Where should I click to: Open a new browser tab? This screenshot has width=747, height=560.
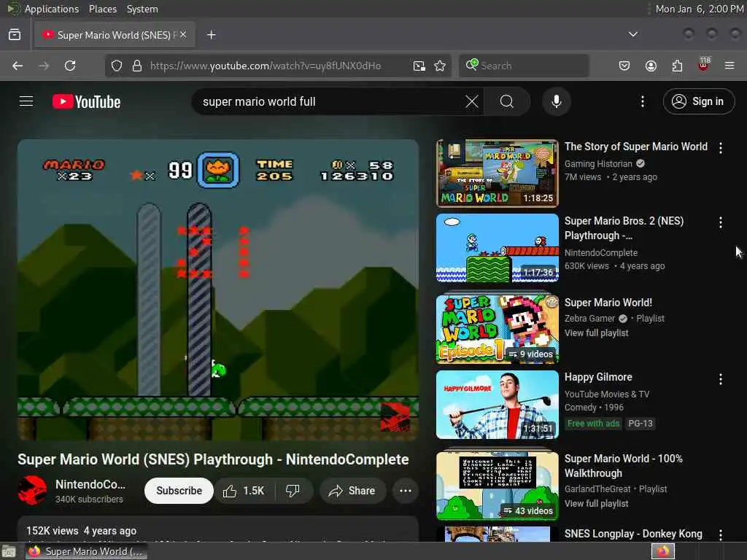[212, 35]
